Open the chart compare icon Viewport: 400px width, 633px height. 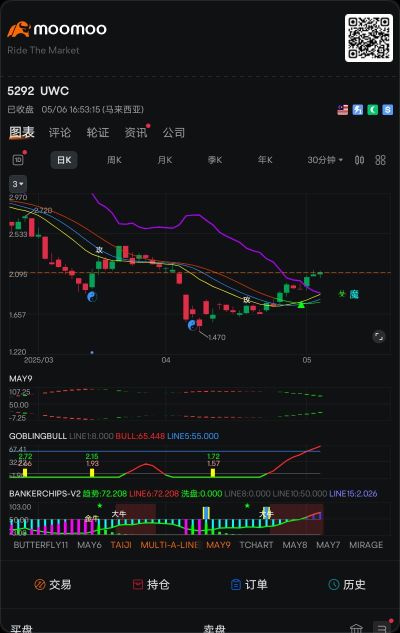tap(359, 160)
